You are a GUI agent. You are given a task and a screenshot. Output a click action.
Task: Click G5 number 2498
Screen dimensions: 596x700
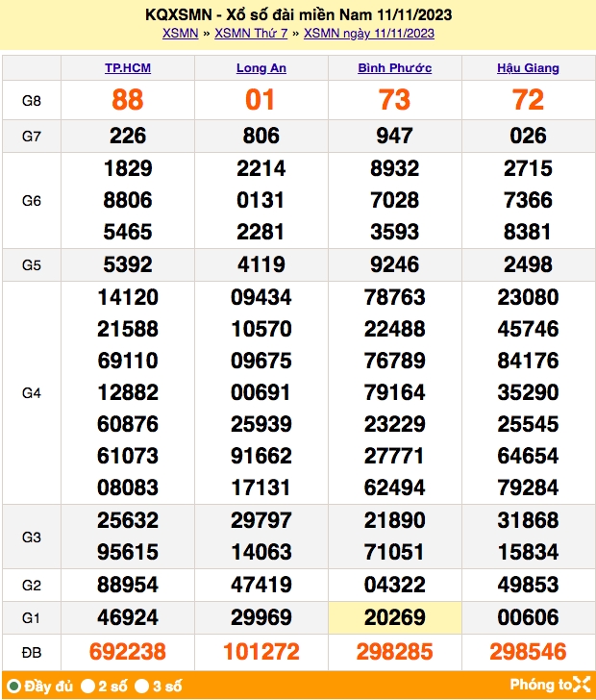528,264
